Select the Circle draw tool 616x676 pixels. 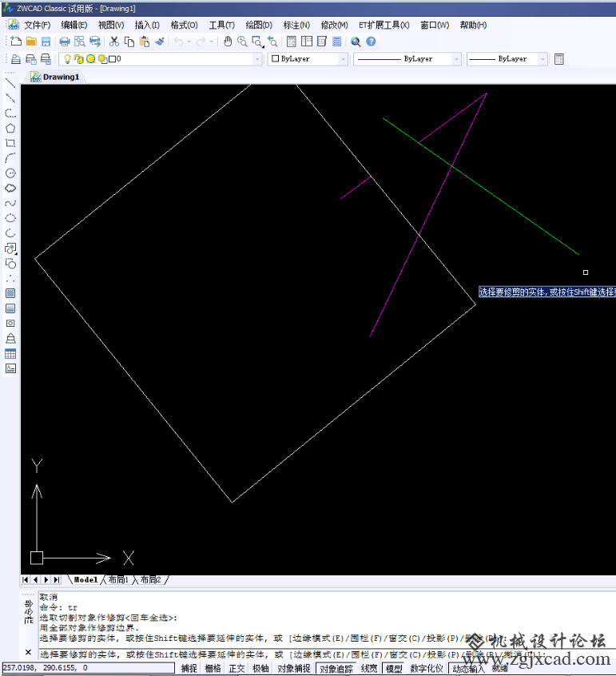pyautogui.click(x=10, y=173)
